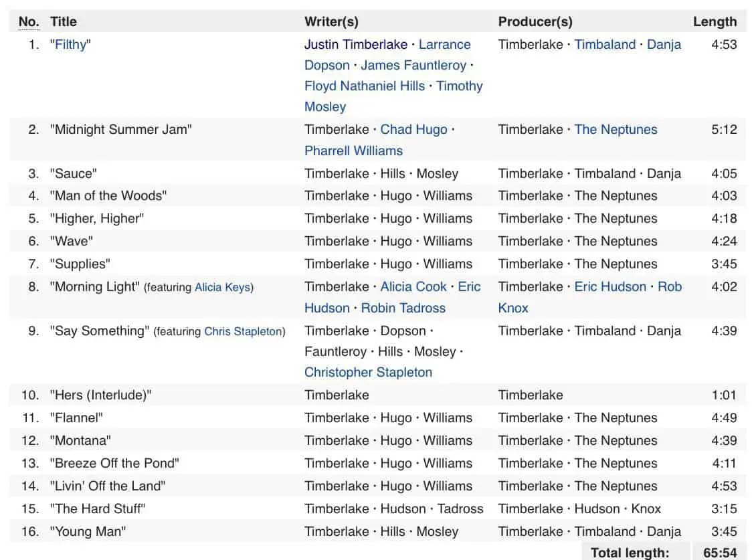Open the "Filthy" song link
The height and width of the screenshot is (560, 752).
70,45
